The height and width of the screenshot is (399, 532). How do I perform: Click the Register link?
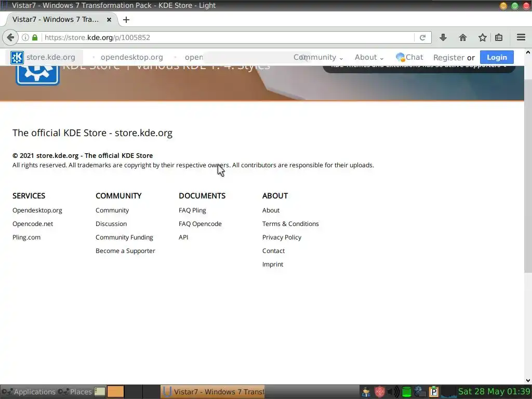449,58
